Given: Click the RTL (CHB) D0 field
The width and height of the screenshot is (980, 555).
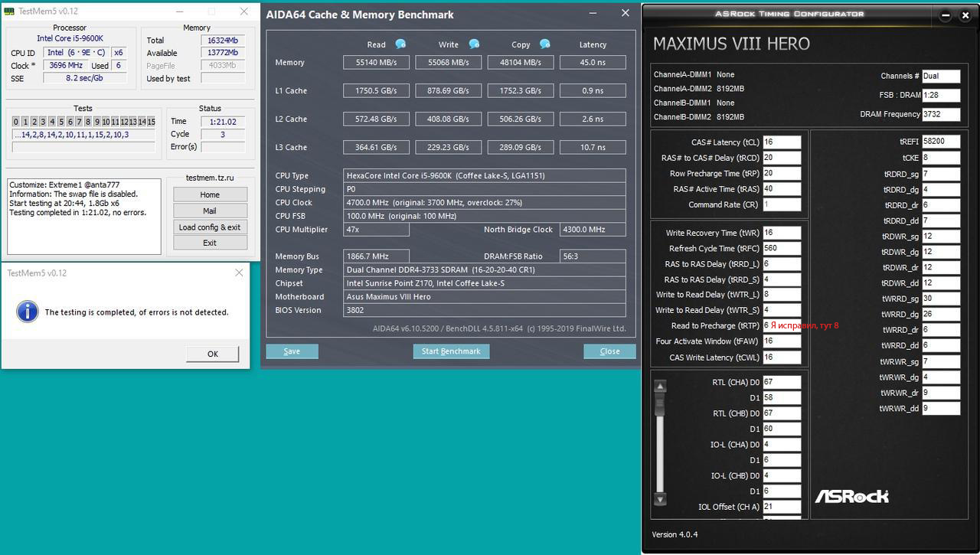Looking at the screenshot, I should (x=782, y=413).
